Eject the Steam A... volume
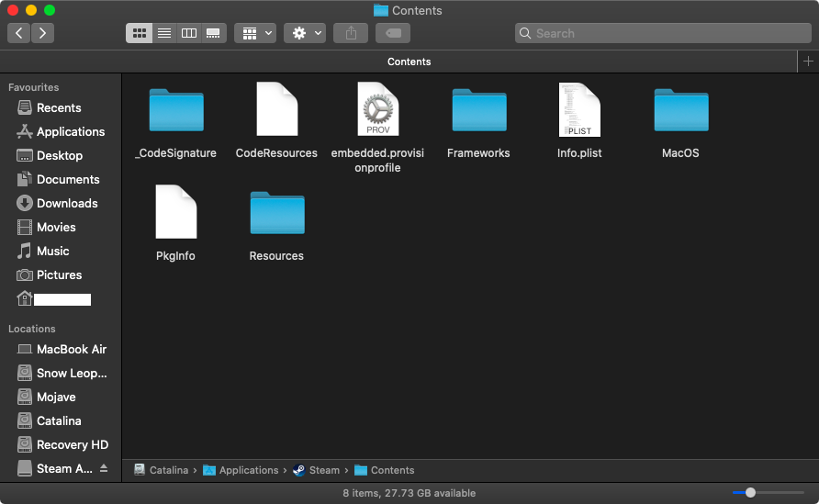Viewport: 819px width, 504px height. [x=104, y=468]
